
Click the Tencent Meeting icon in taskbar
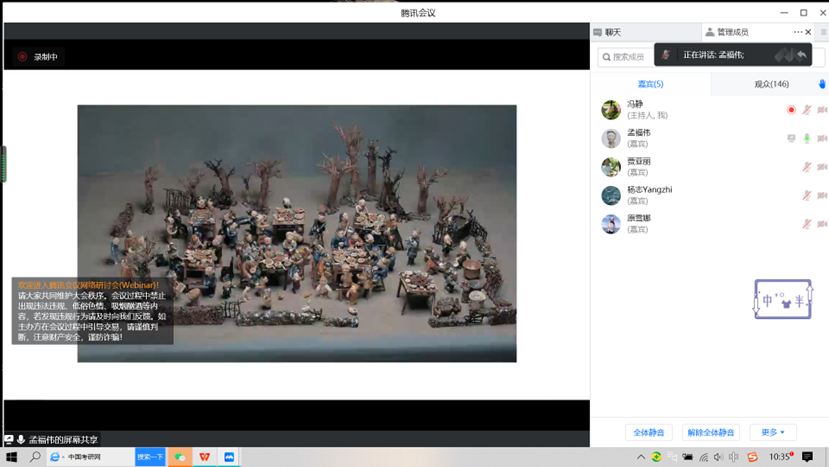click(230, 457)
